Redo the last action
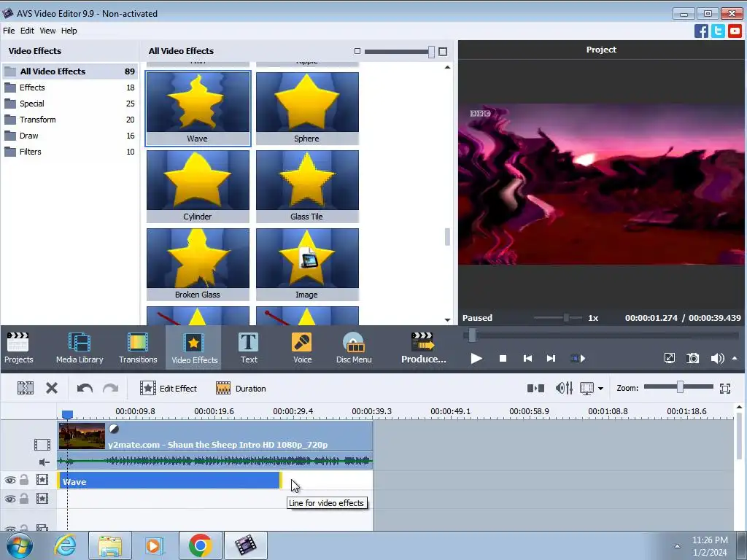747x560 pixels. tap(111, 388)
